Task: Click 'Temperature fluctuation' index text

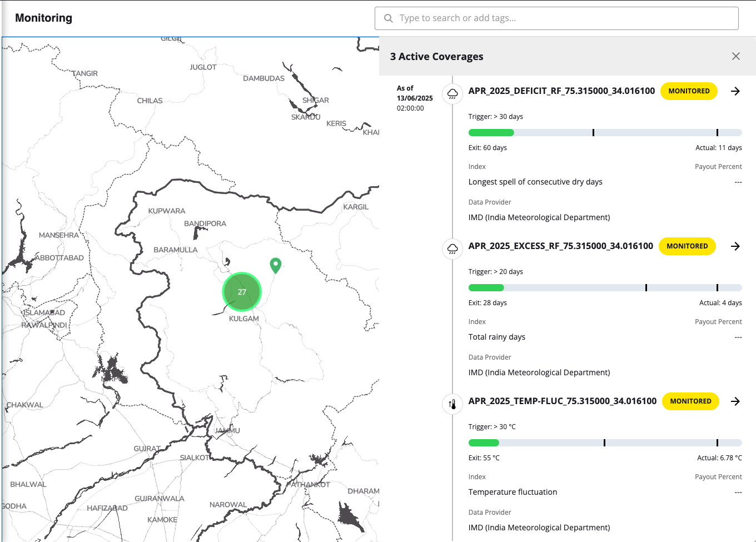Action: [x=513, y=492]
